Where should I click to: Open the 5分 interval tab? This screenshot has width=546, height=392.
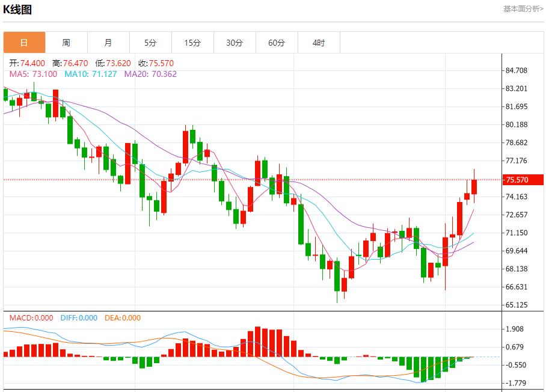tap(150, 43)
